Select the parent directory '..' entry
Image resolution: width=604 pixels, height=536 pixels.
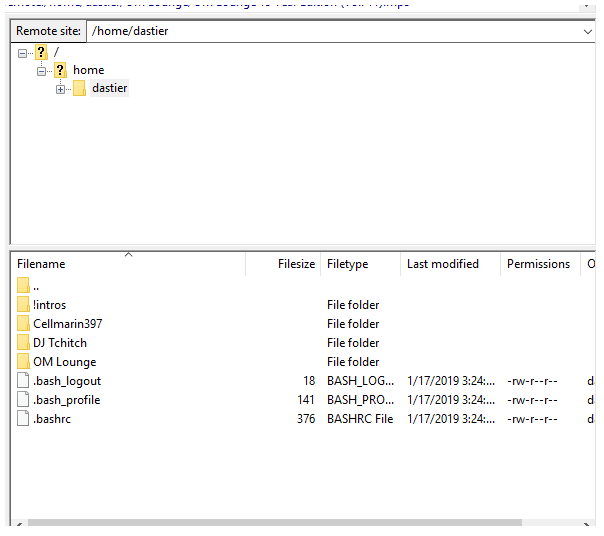tap(36, 286)
